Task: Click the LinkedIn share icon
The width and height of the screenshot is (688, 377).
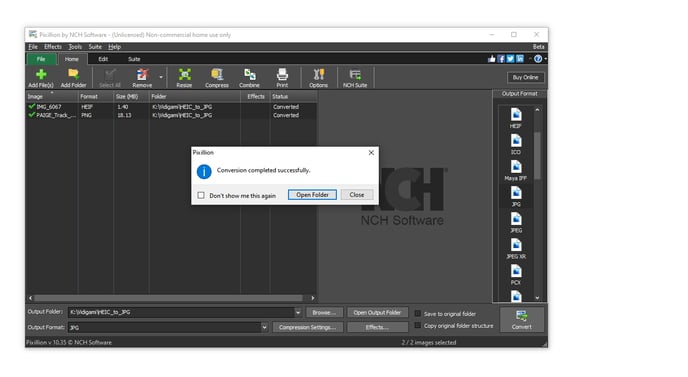Action: [x=520, y=59]
